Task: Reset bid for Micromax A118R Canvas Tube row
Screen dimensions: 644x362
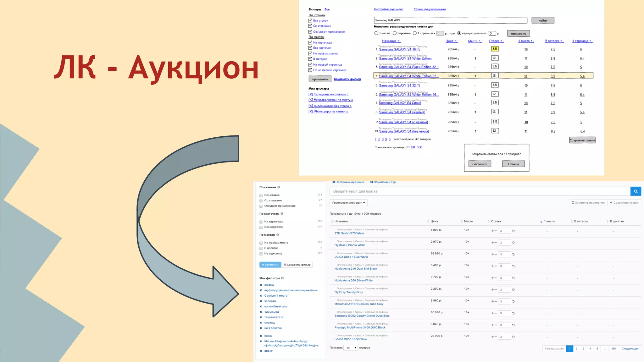Action: tap(514, 302)
